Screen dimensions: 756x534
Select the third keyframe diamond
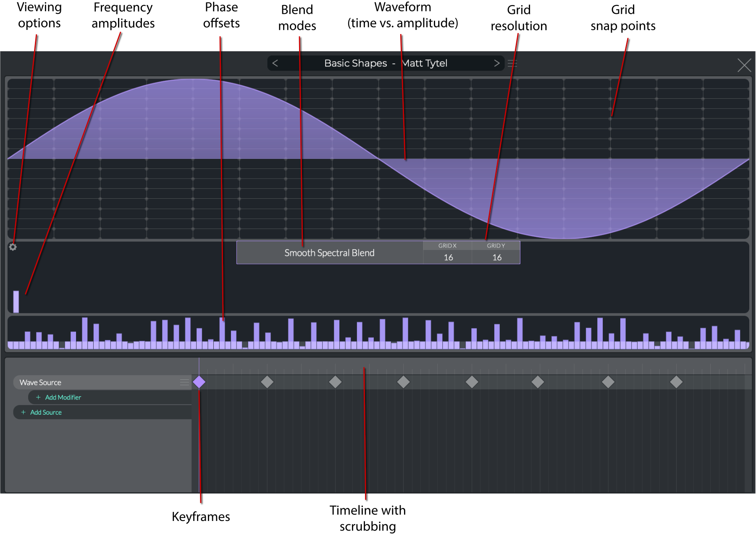click(x=335, y=382)
